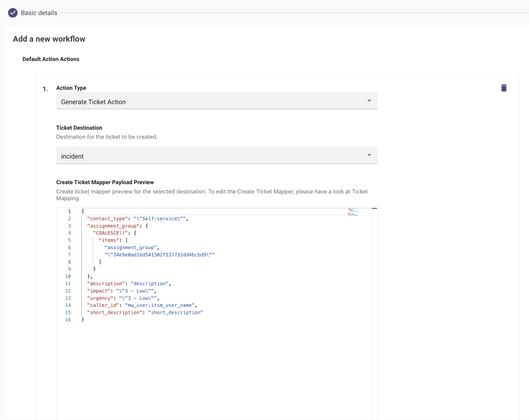Viewport: 529px width, 420px height.
Task: Delete action 1 with the trash icon
Action: coord(504,88)
